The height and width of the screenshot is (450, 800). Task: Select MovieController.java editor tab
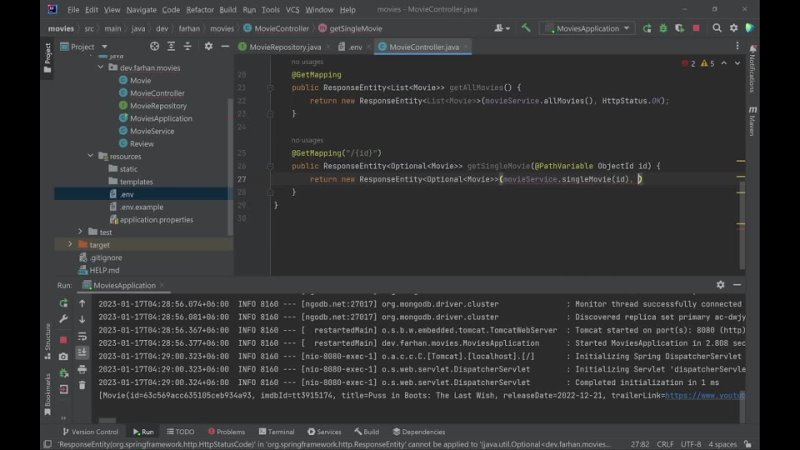tap(423, 47)
